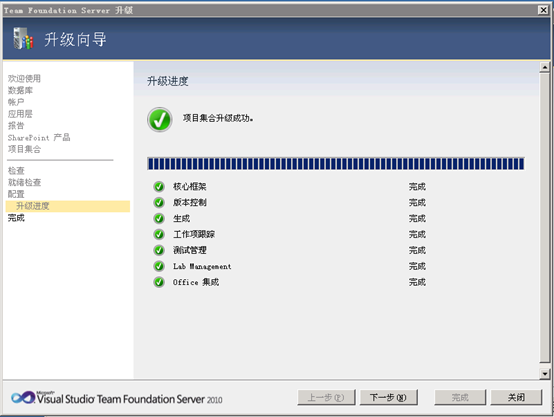
Task: Select SharePoint 产品 step in sidebar
Action: tap(39, 137)
